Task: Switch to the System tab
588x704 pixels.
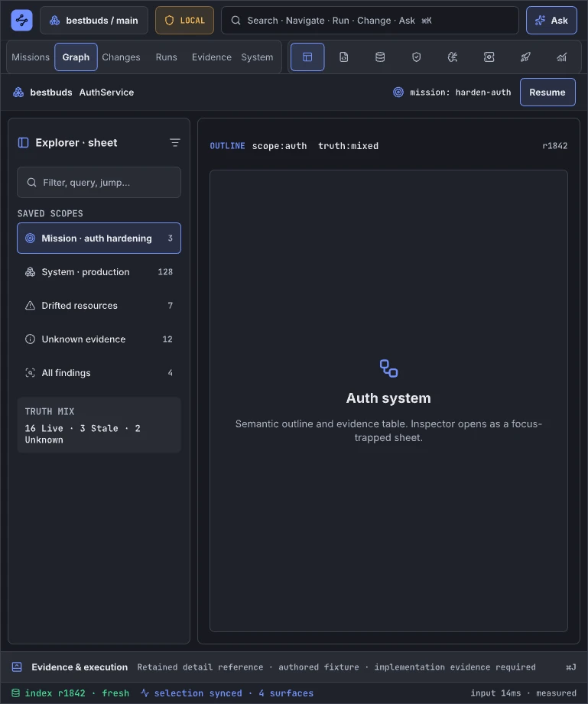Action: (x=257, y=57)
